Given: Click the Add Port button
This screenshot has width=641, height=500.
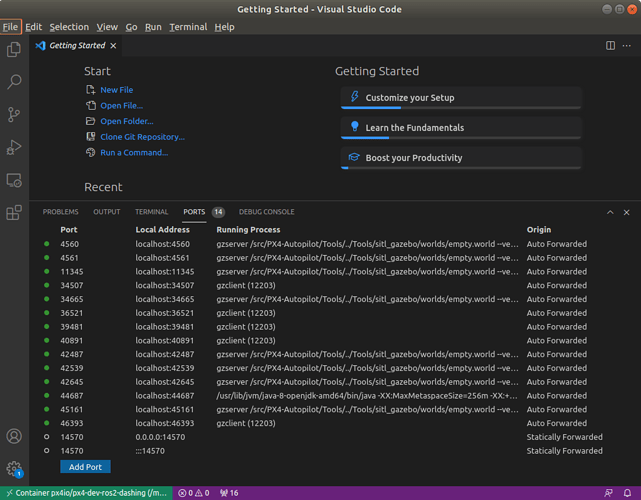Looking at the screenshot, I should click(x=85, y=467).
